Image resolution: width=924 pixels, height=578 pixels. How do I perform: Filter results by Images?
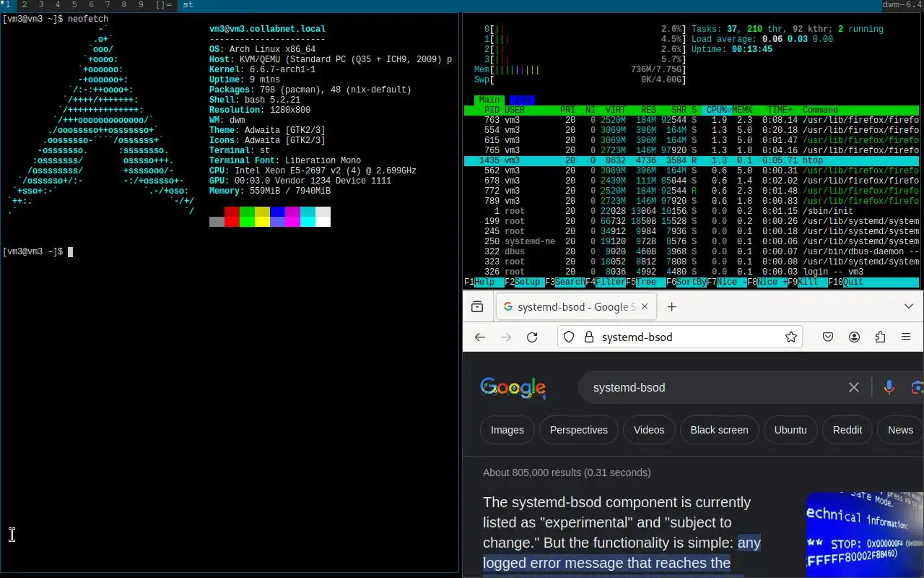tap(507, 430)
